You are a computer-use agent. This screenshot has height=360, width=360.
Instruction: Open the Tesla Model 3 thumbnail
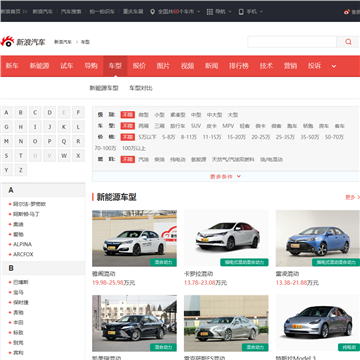318,323
